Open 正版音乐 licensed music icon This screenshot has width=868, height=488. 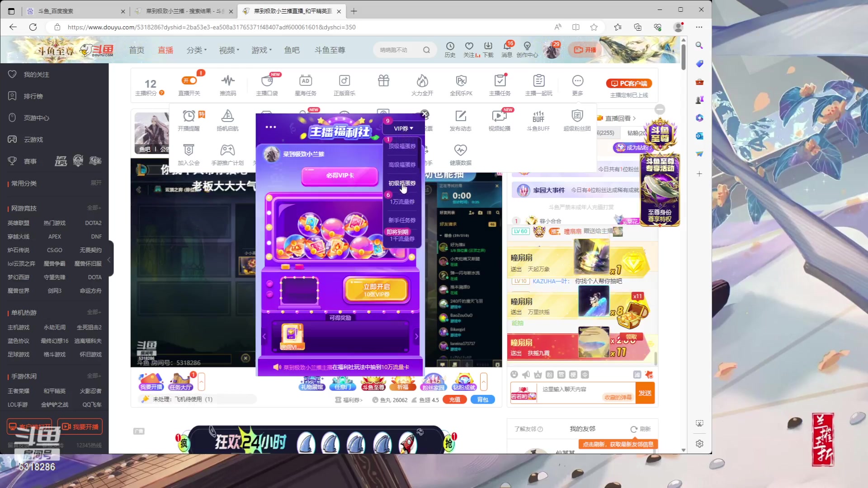[344, 85]
